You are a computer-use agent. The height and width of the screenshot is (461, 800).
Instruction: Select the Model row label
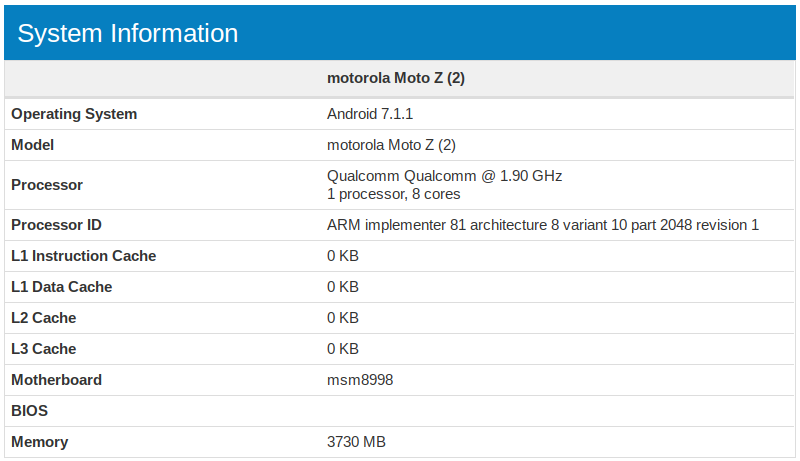[32, 145]
